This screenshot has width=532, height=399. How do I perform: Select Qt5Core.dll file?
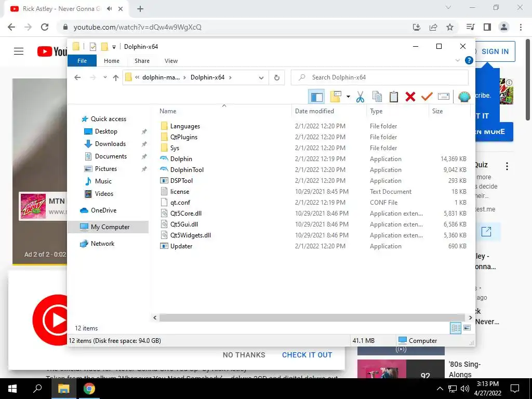click(186, 214)
